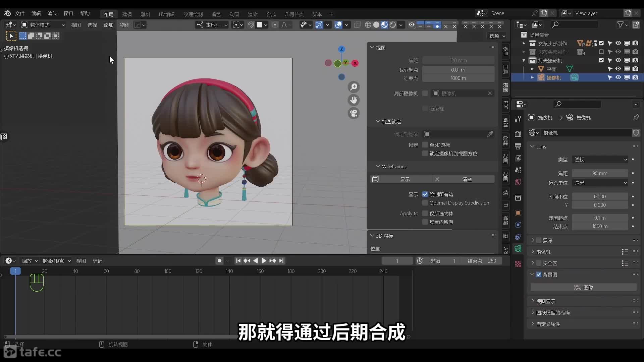Switch to 雕刻 workspace tab
644x362 pixels.
[145, 14]
